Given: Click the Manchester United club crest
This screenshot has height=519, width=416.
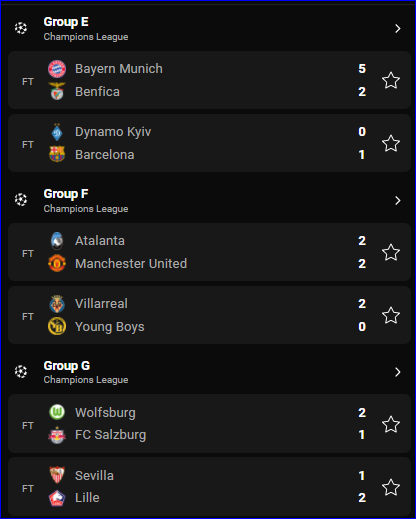Looking at the screenshot, I should tap(57, 263).
